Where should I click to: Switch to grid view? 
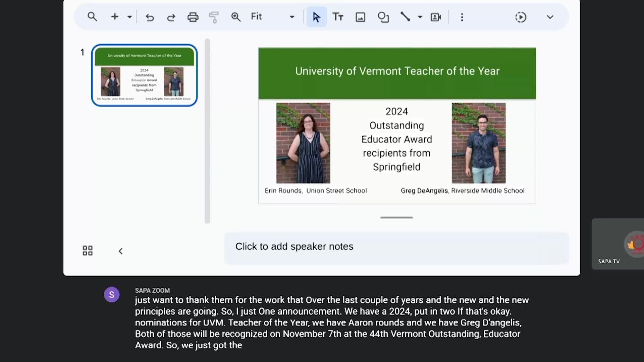tap(88, 251)
